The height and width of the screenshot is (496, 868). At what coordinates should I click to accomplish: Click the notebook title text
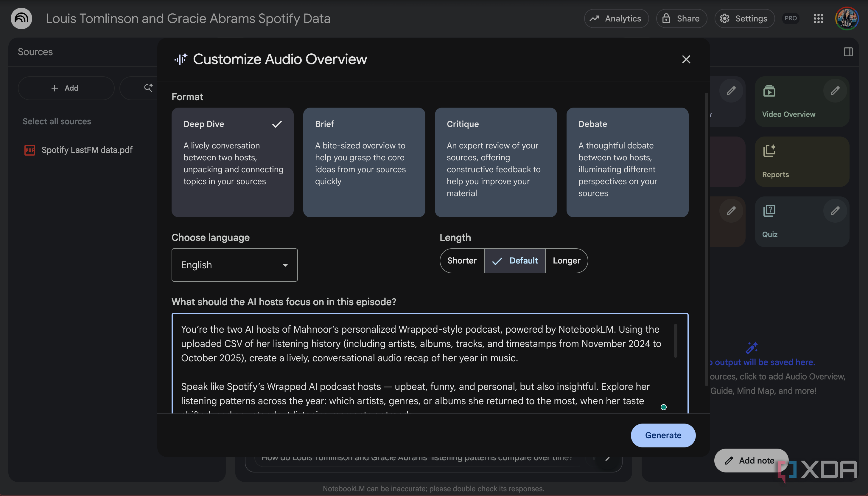pos(188,18)
